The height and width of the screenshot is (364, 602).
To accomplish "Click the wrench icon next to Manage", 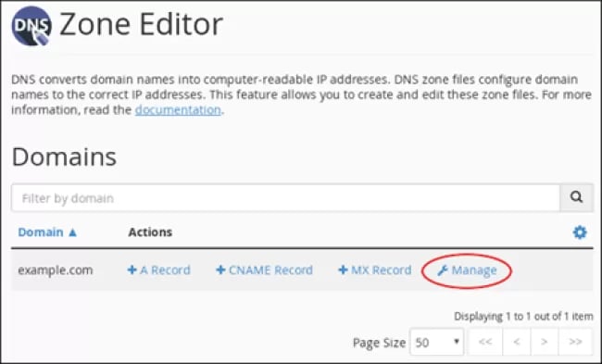I will pos(443,270).
